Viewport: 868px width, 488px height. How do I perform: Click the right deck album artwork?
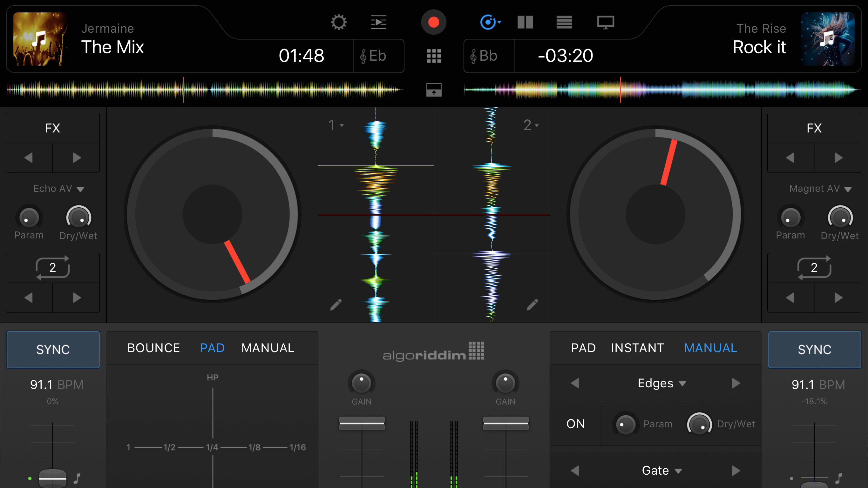click(828, 39)
